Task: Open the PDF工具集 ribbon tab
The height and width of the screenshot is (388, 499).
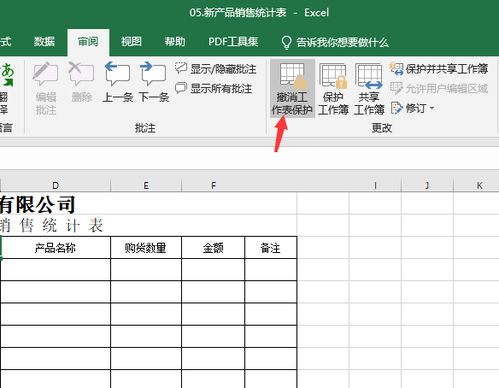Action: (233, 42)
